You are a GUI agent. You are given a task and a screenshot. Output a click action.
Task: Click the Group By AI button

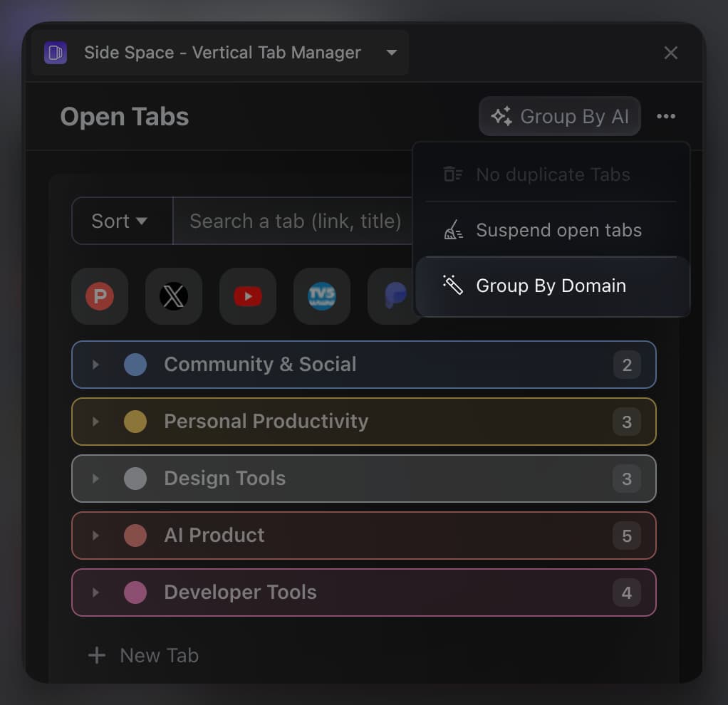[560, 116]
